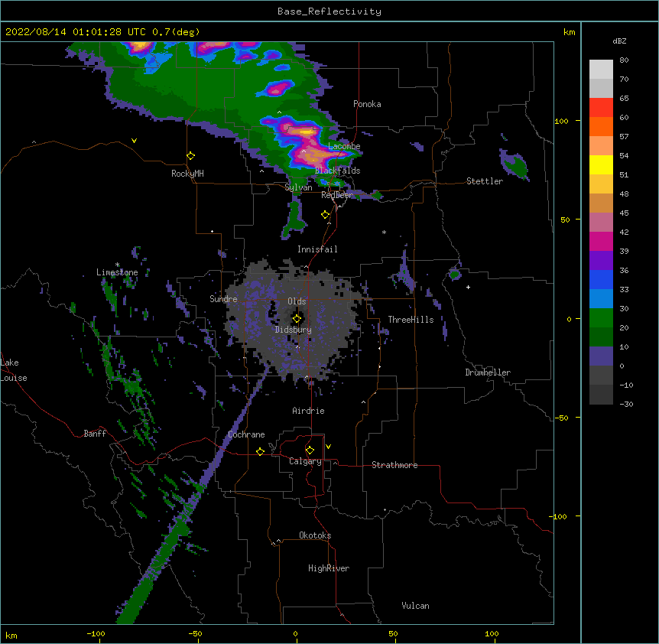Click the Lake Louise label
Screen dimensions: 659x644
(14, 370)
